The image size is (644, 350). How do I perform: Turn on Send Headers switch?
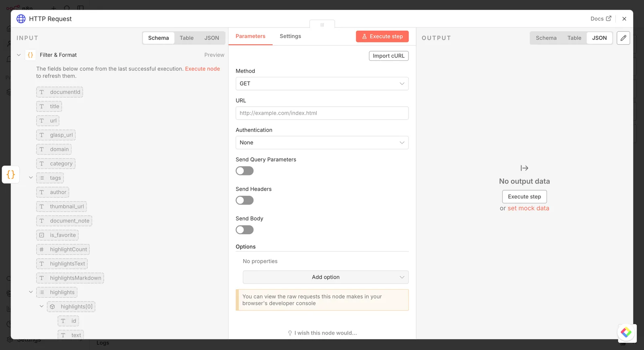click(245, 200)
